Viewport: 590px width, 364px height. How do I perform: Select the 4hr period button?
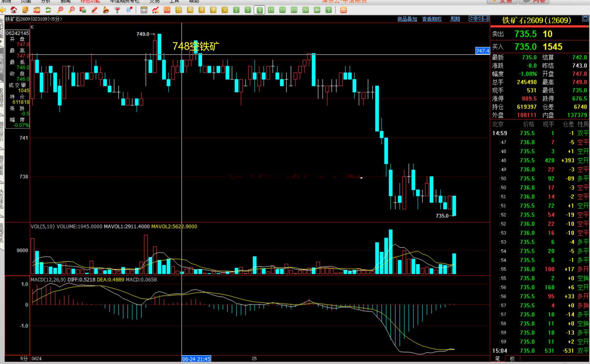[x=317, y=10]
